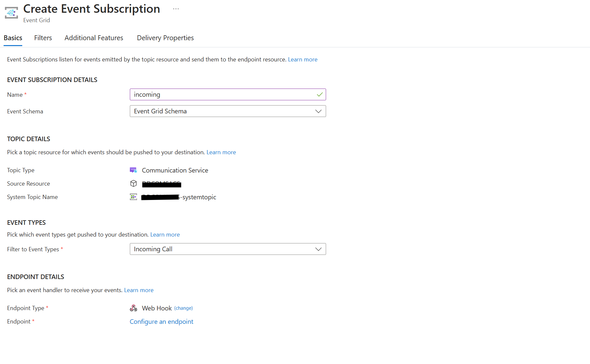Open the Additional Features tab
This screenshot has height=364, width=590.
pos(94,38)
